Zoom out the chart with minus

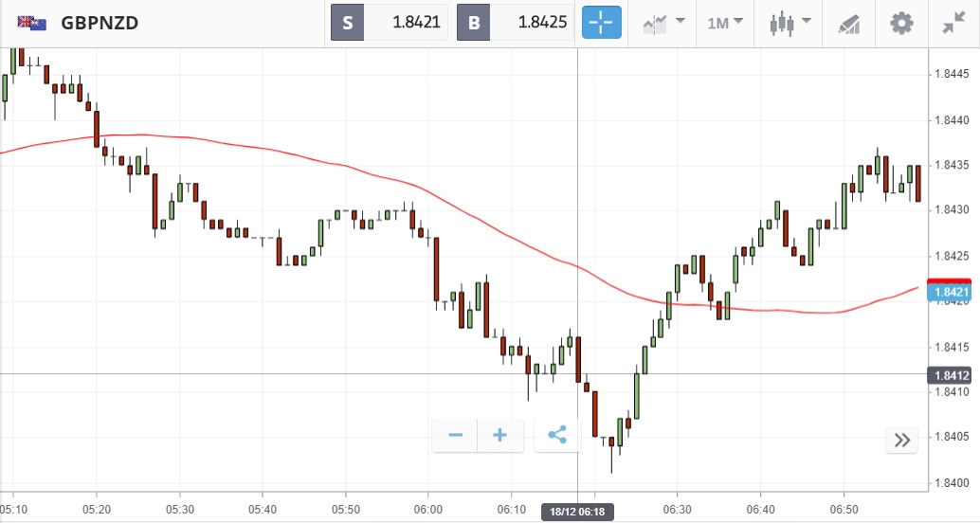point(455,436)
